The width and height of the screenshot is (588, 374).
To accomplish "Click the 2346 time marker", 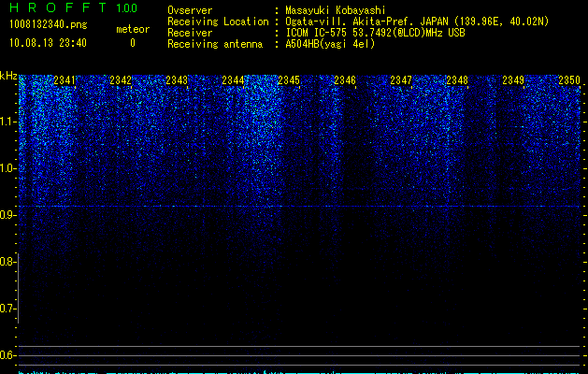I will point(345,80).
